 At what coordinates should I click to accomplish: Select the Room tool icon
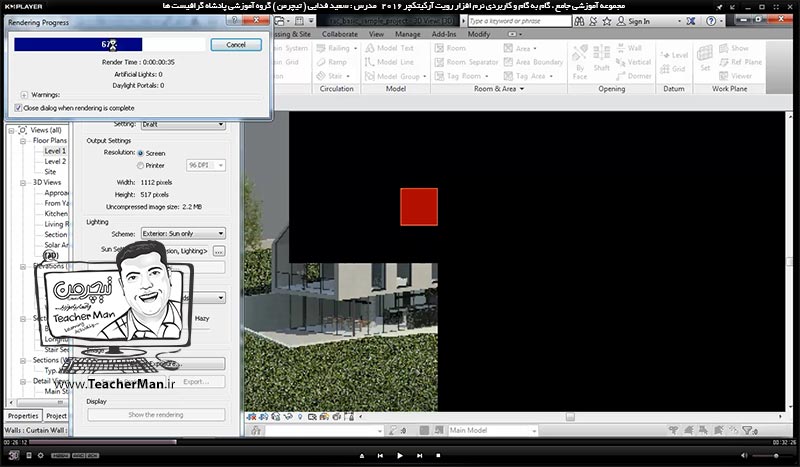439,48
